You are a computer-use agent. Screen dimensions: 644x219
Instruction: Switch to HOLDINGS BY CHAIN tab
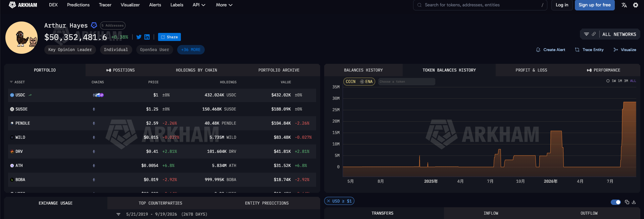(x=197, y=70)
